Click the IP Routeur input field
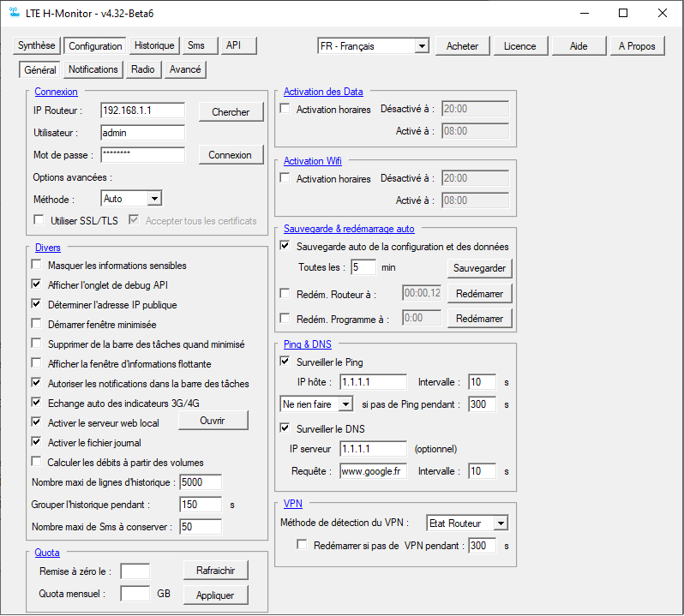 point(142,111)
